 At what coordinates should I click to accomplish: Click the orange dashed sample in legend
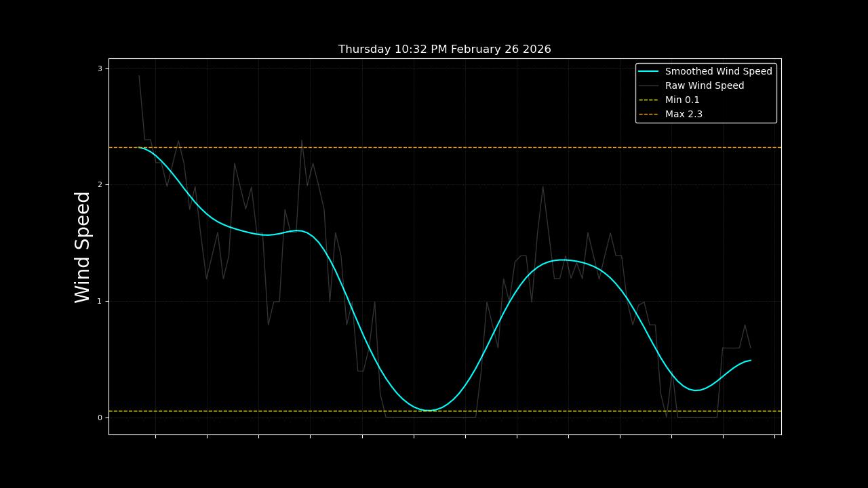point(648,114)
